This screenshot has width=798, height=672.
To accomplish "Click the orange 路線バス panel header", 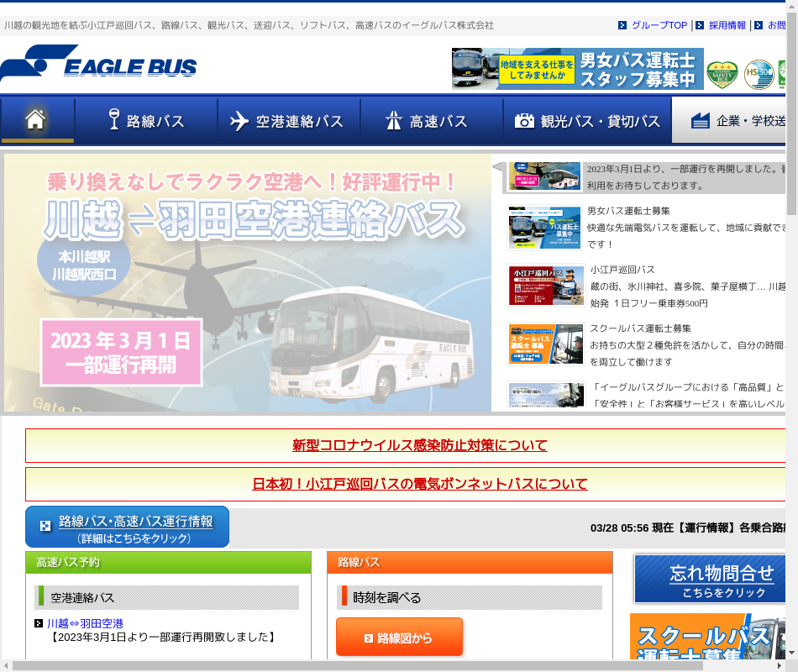I will point(470,563).
